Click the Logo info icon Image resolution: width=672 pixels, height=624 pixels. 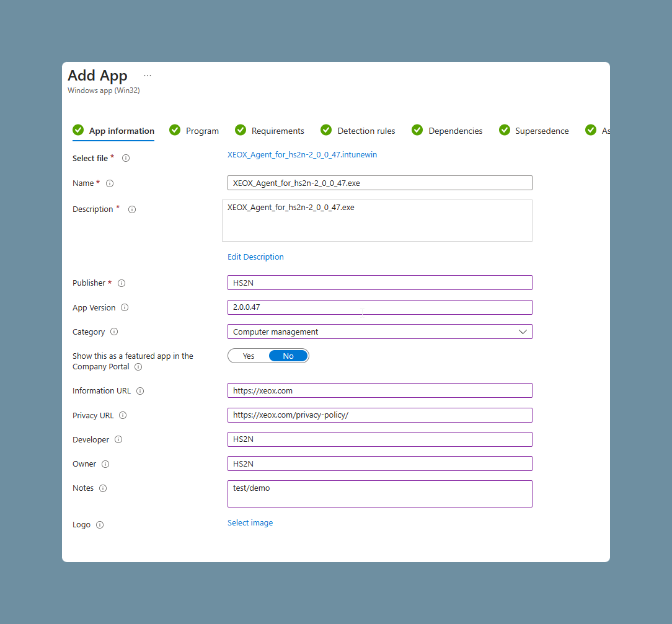(100, 525)
